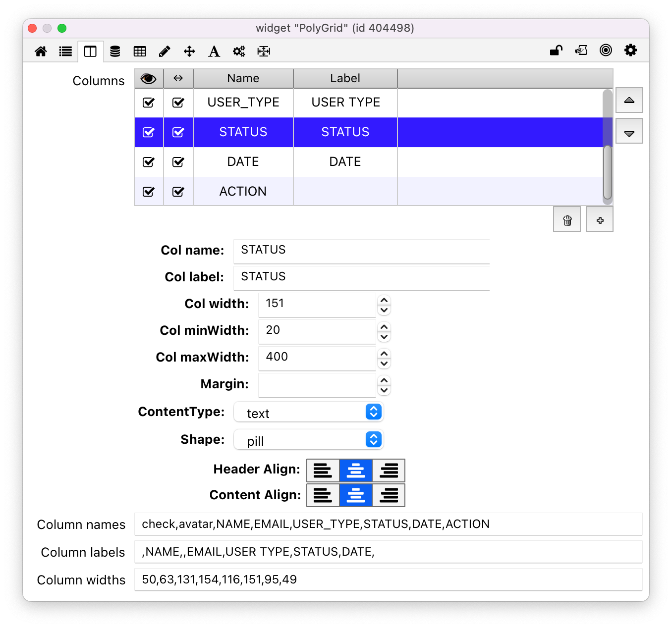Open the Shape dropdown showing pill
This screenshot has width=672, height=628.
[308, 440]
